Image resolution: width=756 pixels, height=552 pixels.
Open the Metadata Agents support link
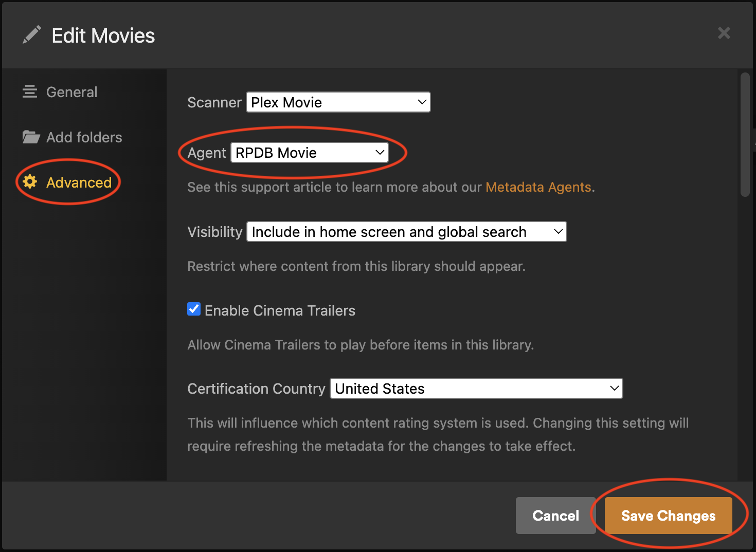(538, 187)
